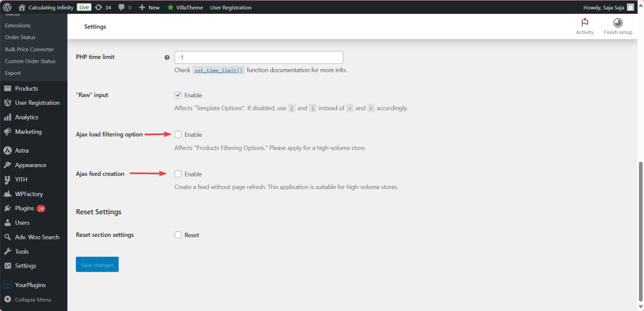Click the Products sidebar icon
Image resolution: width=644 pixels, height=311 pixels.
coord(8,89)
